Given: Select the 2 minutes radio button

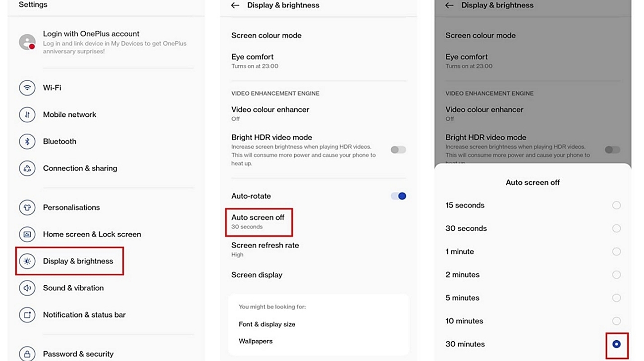Looking at the screenshot, I should 616,274.
